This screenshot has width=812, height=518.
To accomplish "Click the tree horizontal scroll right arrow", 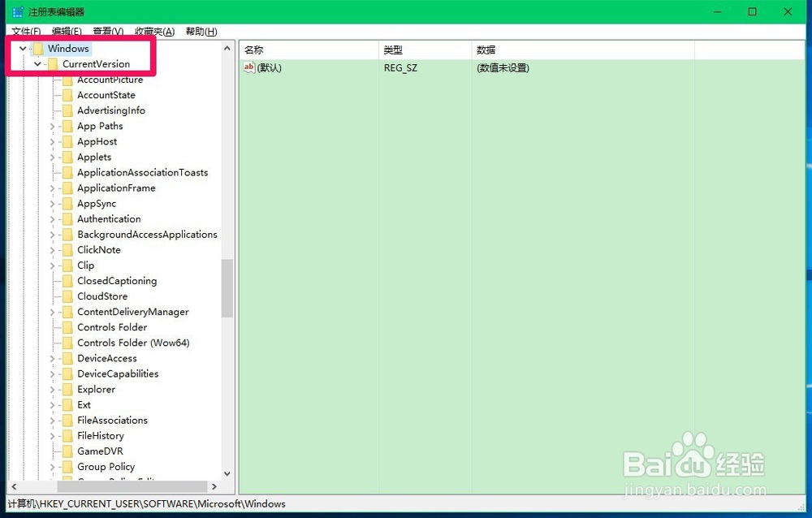I will pyautogui.click(x=214, y=487).
